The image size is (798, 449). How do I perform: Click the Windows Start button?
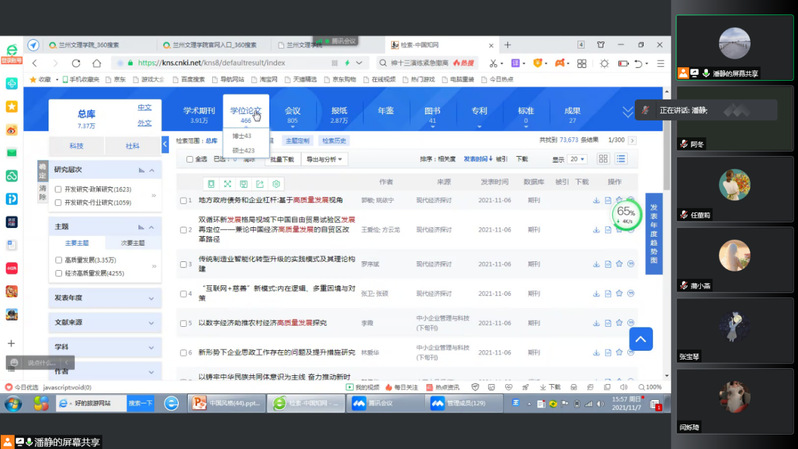(x=13, y=403)
